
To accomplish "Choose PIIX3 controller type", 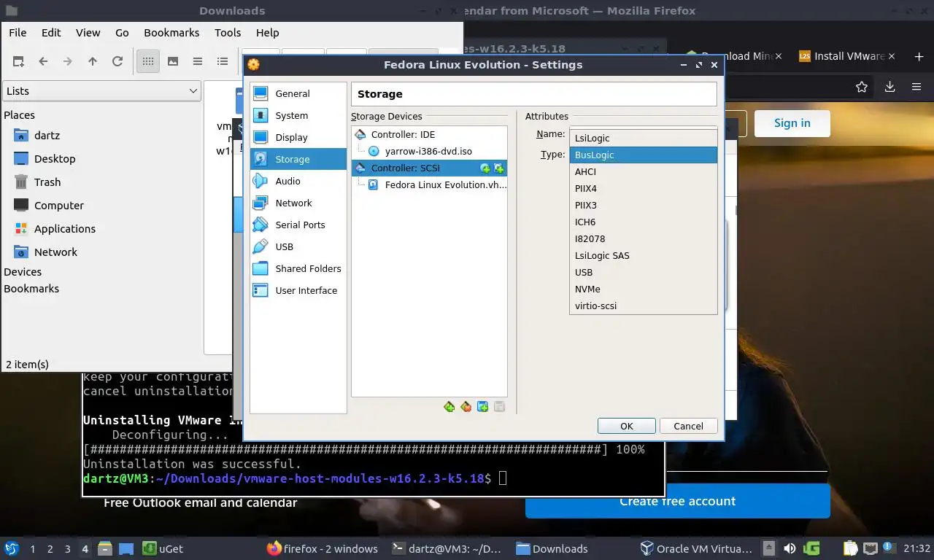I will pos(644,205).
